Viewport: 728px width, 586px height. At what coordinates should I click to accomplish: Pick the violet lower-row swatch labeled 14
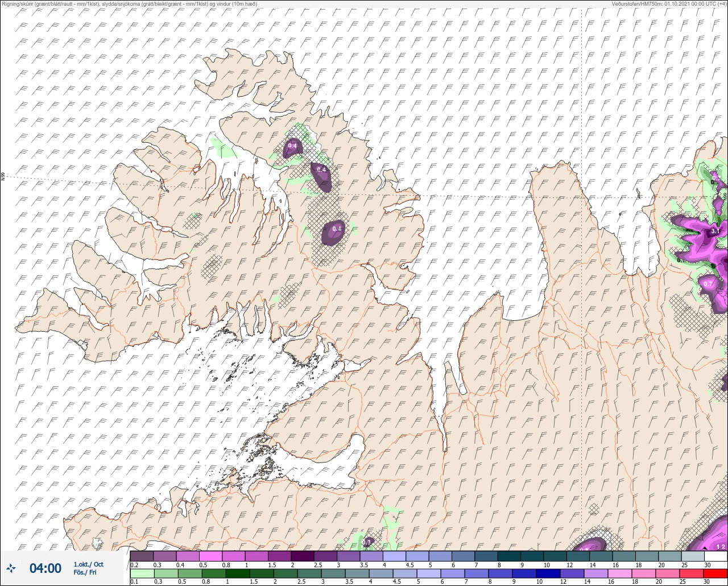(595, 572)
